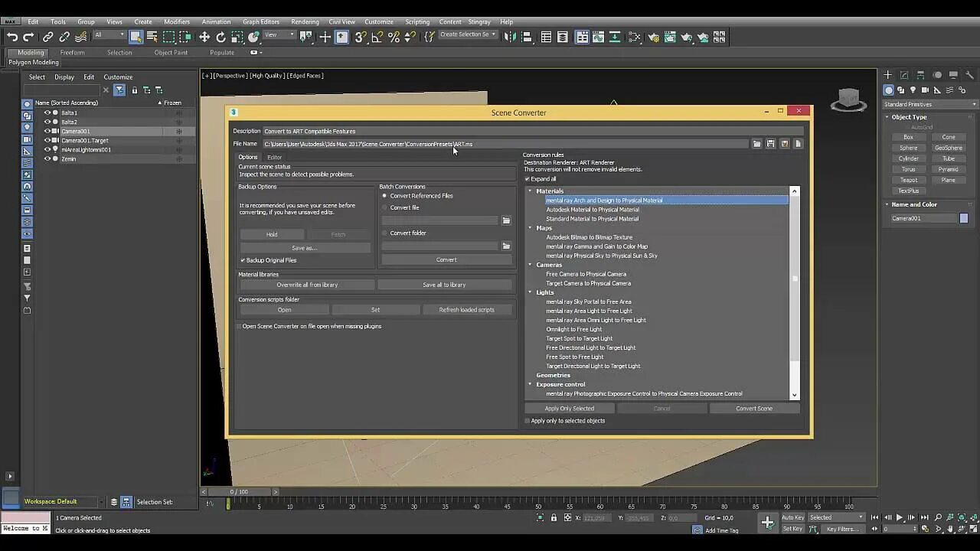Screen dimensions: 980x551
Task: Toggle visibility eye of Balta1 object
Action: [x=47, y=112]
